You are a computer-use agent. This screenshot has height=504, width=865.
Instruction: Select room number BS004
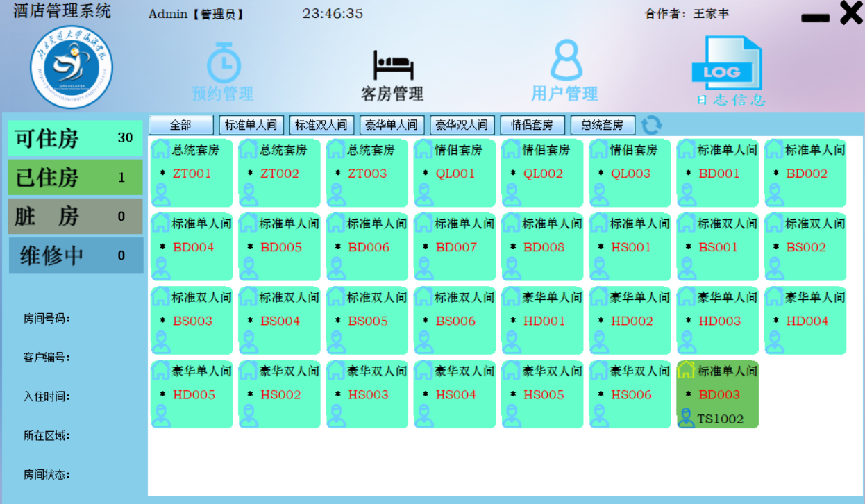(x=280, y=321)
